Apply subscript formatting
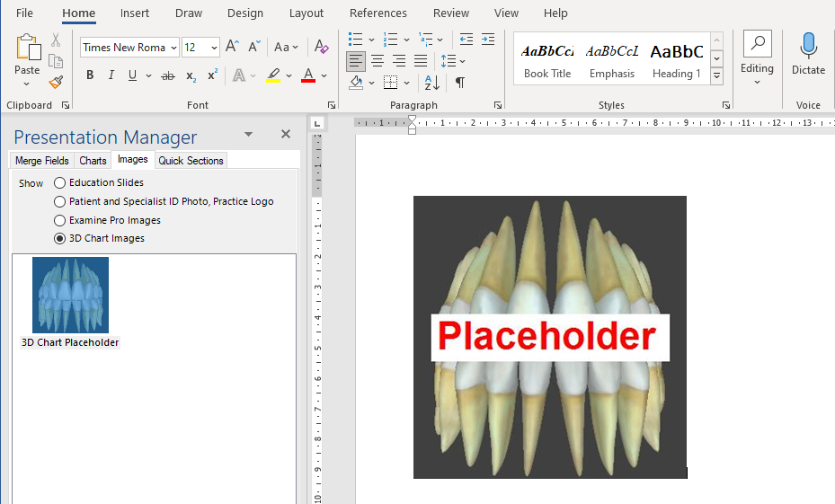This screenshot has width=835, height=504. 191,76
